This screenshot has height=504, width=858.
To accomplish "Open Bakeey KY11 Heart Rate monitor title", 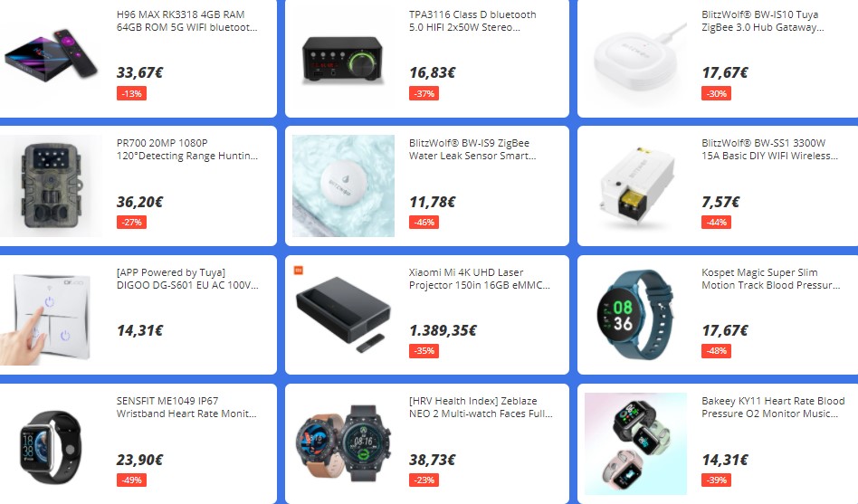I will pyautogui.click(x=773, y=407).
